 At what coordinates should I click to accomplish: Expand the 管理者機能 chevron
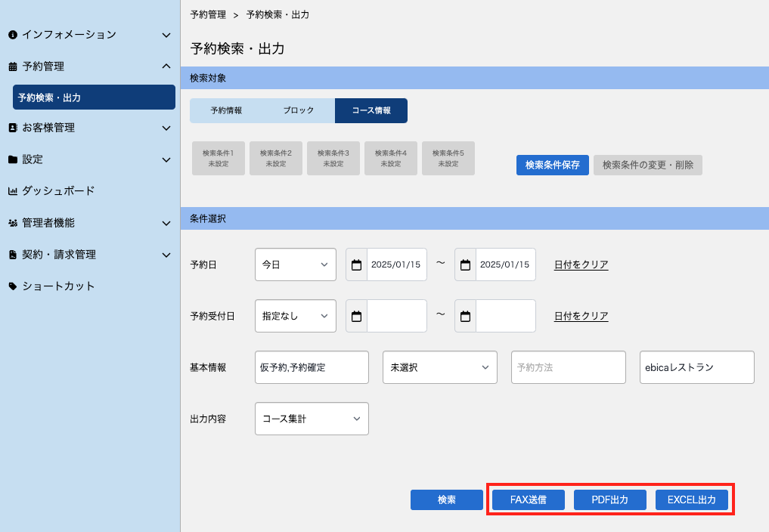click(x=166, y=223)
